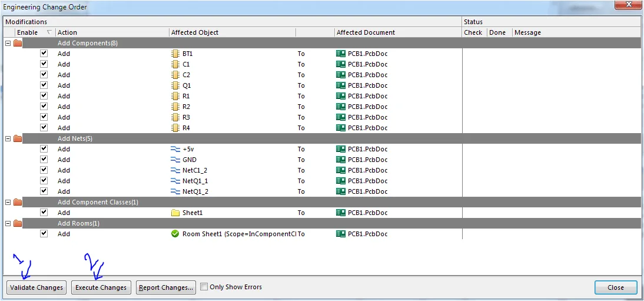
Task: Select the R2 component name
Action: tap(186, 107)
